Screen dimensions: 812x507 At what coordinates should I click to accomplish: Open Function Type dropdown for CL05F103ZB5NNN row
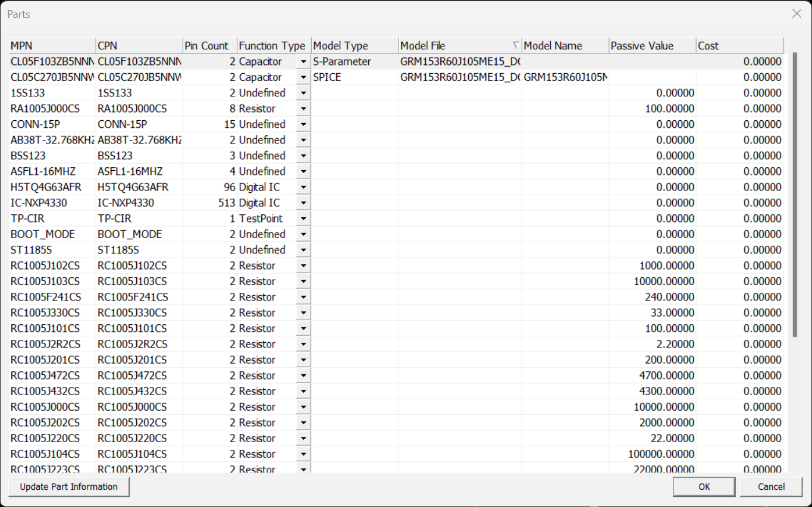[303, 62]
